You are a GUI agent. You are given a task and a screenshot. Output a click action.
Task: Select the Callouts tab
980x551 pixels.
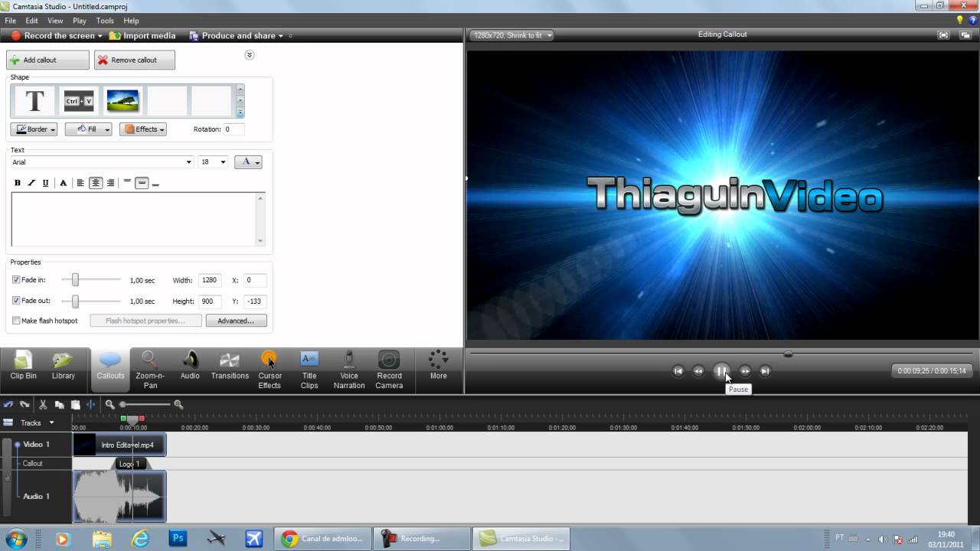pyautogui.click(x=110, y=369)
